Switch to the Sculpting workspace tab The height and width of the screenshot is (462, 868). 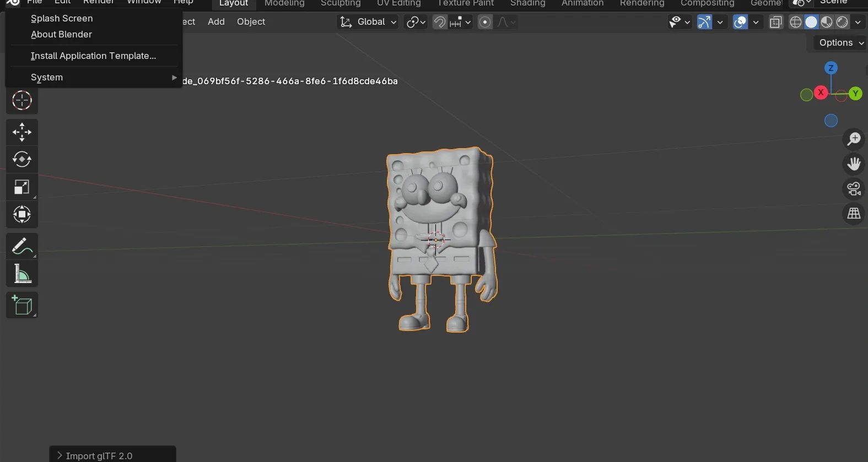click(341, 3)
